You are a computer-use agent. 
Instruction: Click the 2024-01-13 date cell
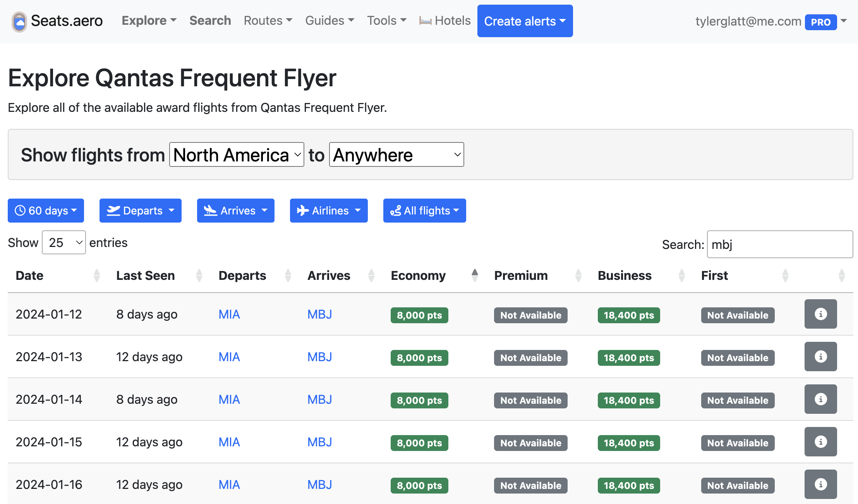pyautogui.click(x=49, y=357)
